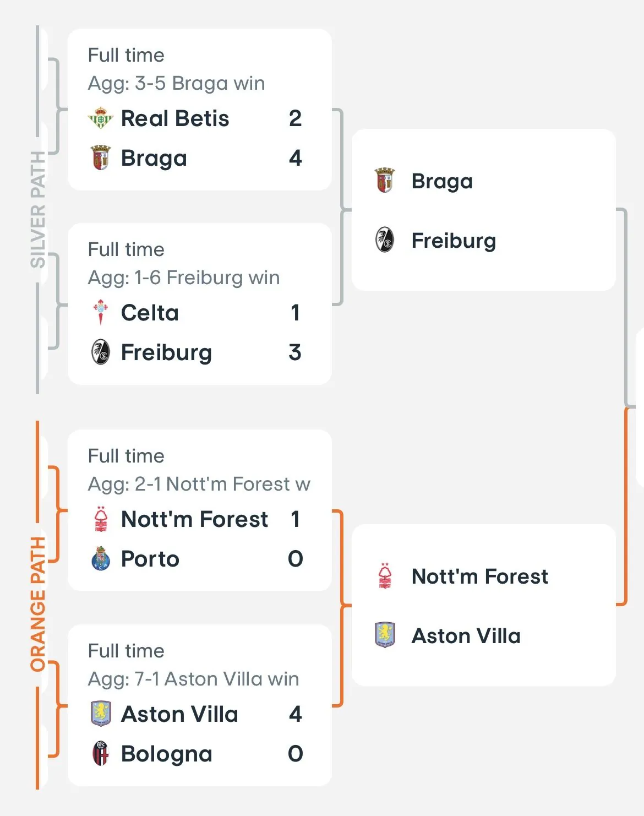Open Bologna team name link
Viewport: 644px width, 816px height.
click(x=166, y=753)
